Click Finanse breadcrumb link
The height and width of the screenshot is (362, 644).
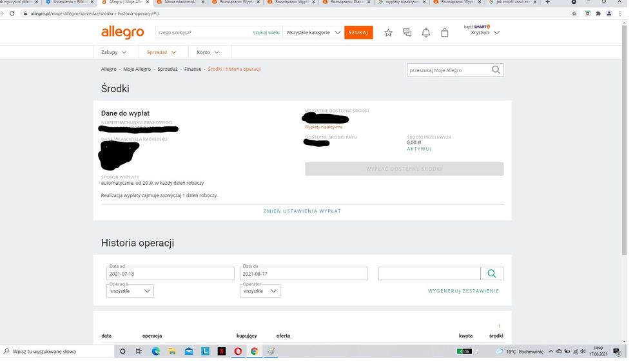click(x=193, y=69)
